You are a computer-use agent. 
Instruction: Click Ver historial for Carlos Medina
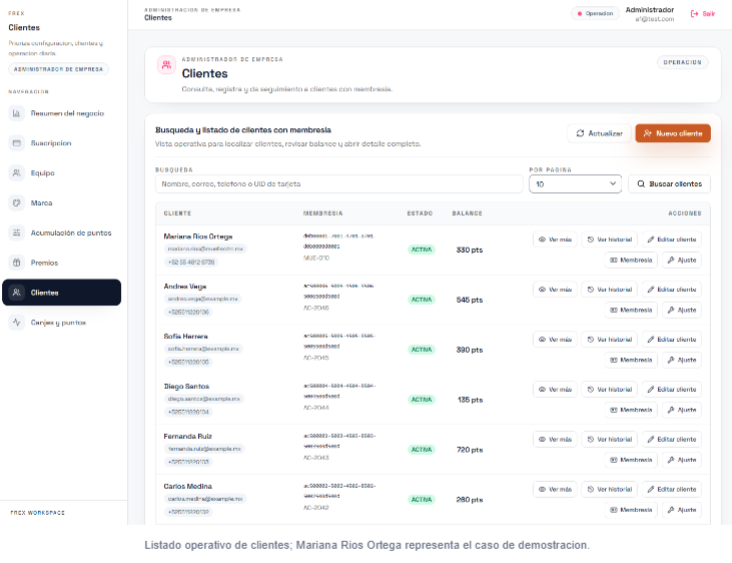609,489
